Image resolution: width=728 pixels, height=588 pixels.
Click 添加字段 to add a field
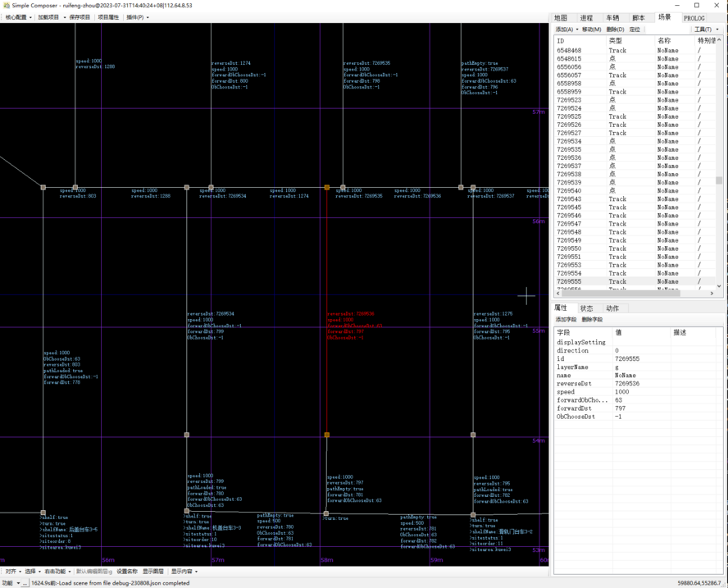tap(566, 320)
